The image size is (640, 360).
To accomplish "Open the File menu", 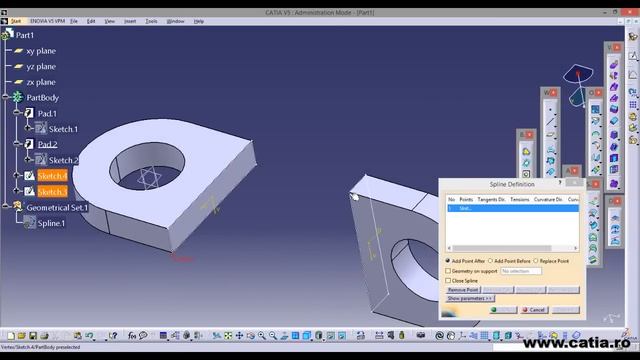I will (x=73, y=21).
